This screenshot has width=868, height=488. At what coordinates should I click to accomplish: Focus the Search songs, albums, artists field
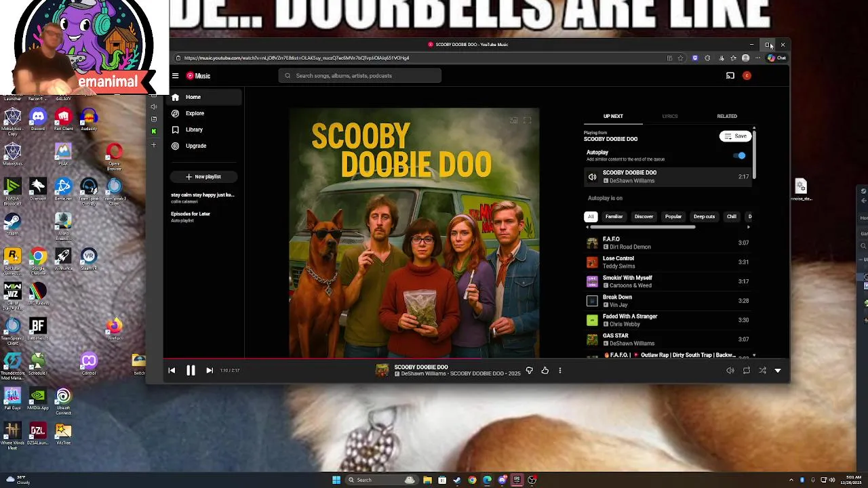pyautogui.click(x=360, y=76)
